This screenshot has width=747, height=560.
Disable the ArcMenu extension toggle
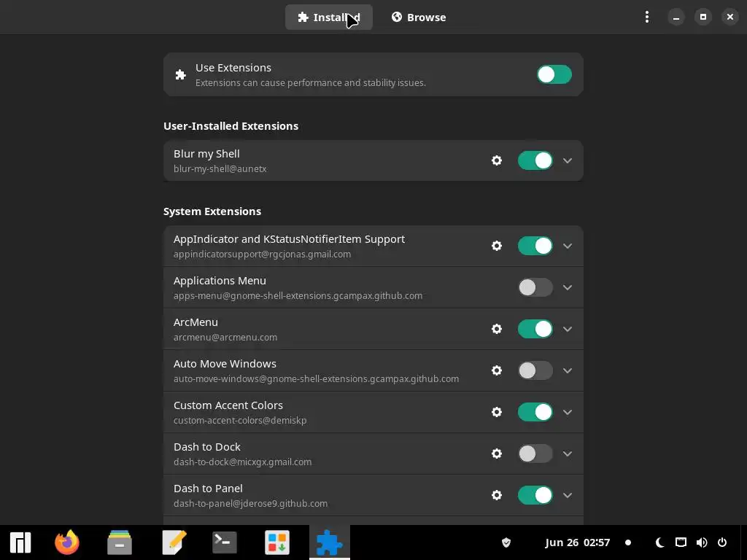tap(535, 329)
